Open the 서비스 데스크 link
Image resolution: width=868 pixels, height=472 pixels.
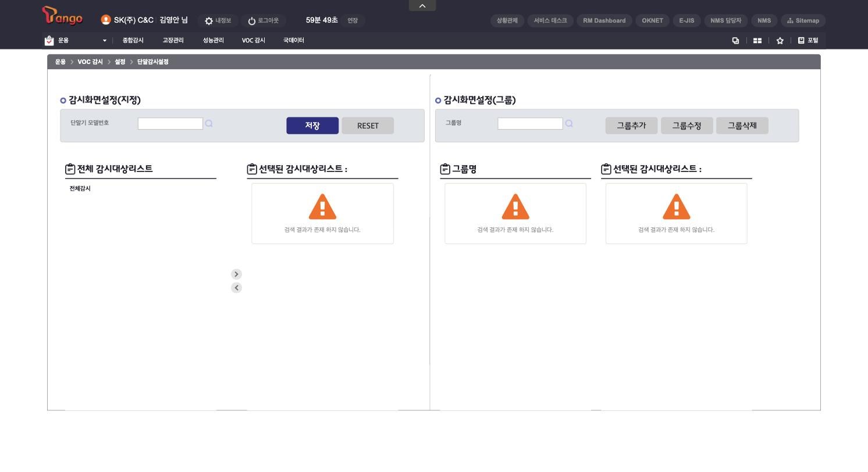(x=550, y=20)
